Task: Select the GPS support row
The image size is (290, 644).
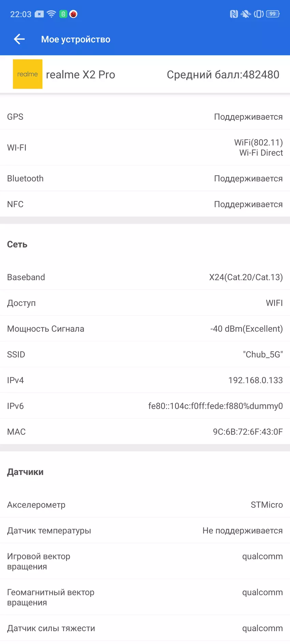Action: coord(145,117)
